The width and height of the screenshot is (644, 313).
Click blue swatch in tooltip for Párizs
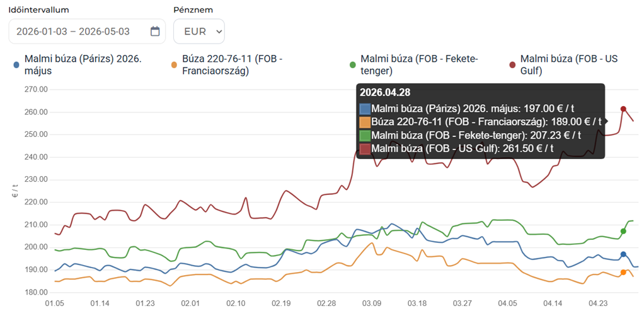pyautogui.click(x=365, y=109)
